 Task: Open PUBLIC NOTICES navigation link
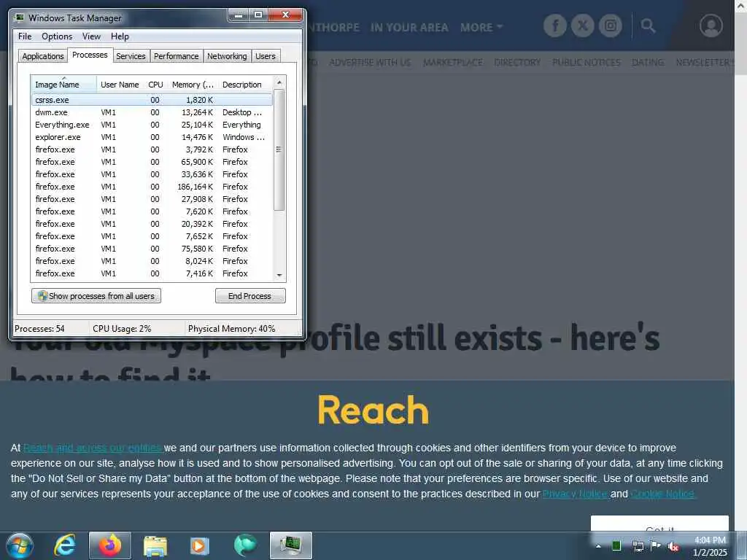click(x=587, y=63)
